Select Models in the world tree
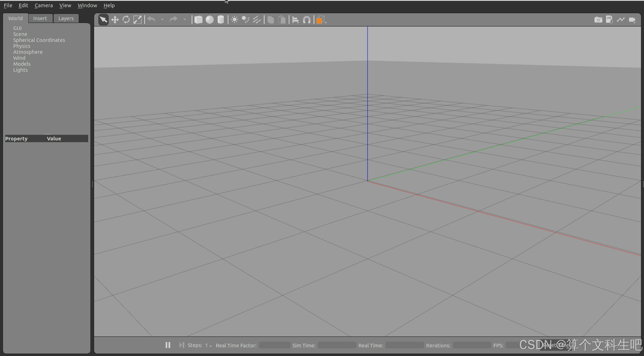The width and height of the screenshot is (644, 356). 22,64
